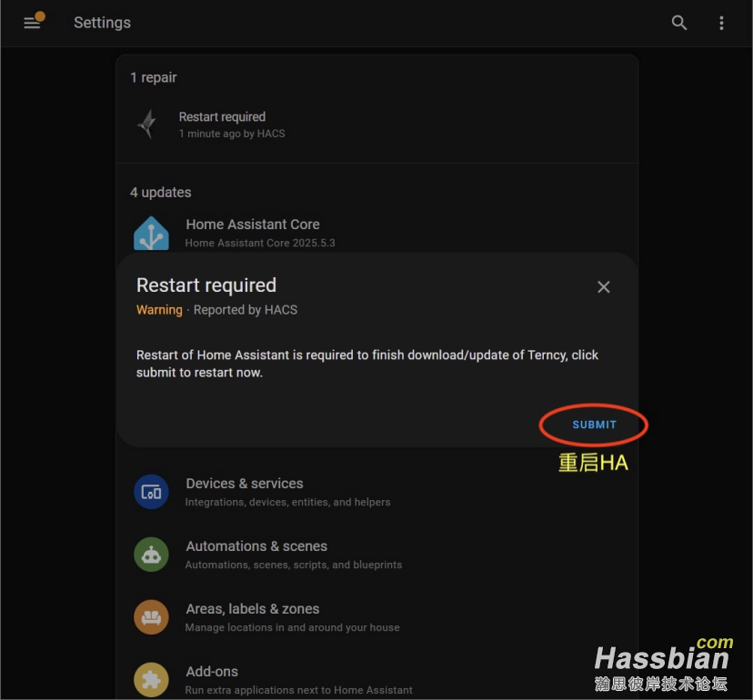Open Devices & services settings
This screenshot has height=700, width=753.
[377, 492]
